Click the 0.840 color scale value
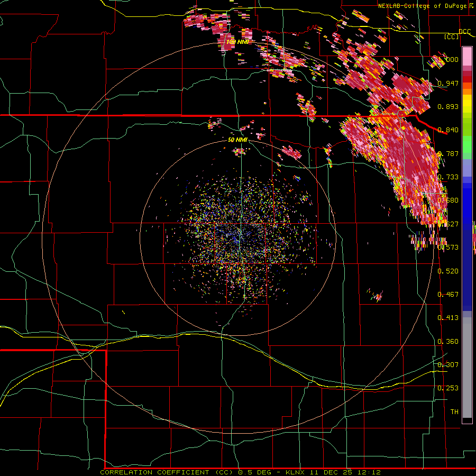Screen dimensions: 476x476 448,130
